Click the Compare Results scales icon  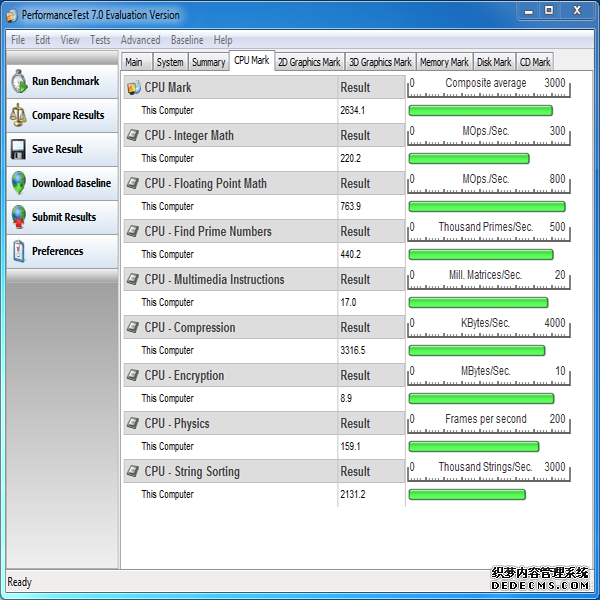(18, 115)
